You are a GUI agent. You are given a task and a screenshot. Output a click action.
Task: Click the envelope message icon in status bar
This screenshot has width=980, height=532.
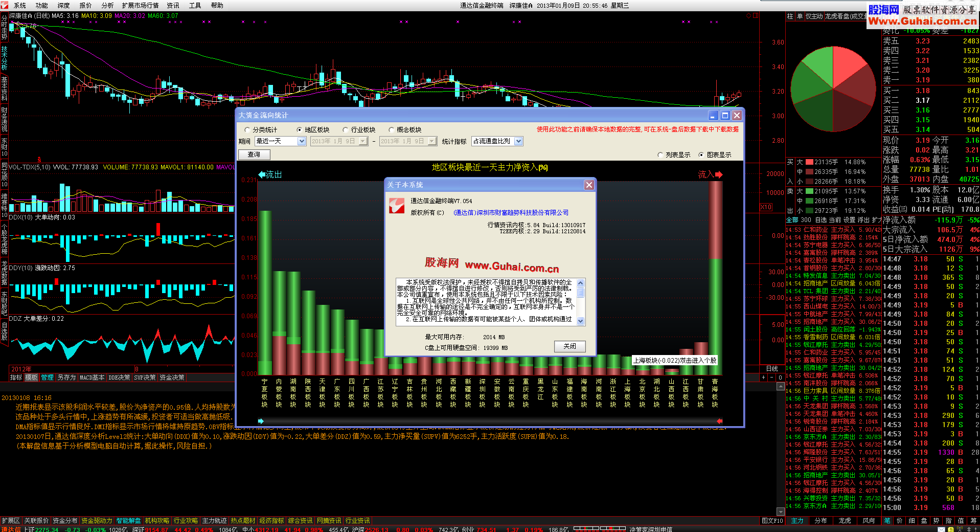942,529
